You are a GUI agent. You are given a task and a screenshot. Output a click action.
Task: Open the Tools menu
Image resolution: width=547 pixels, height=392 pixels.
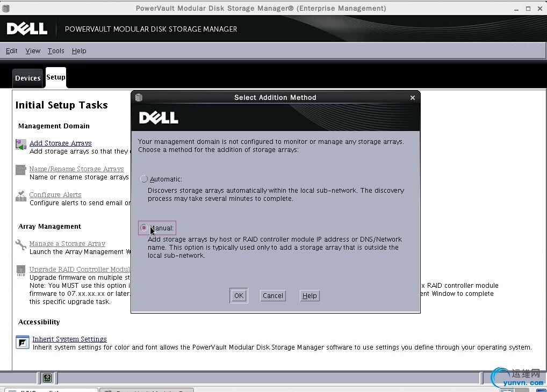[x=56, y=51]
